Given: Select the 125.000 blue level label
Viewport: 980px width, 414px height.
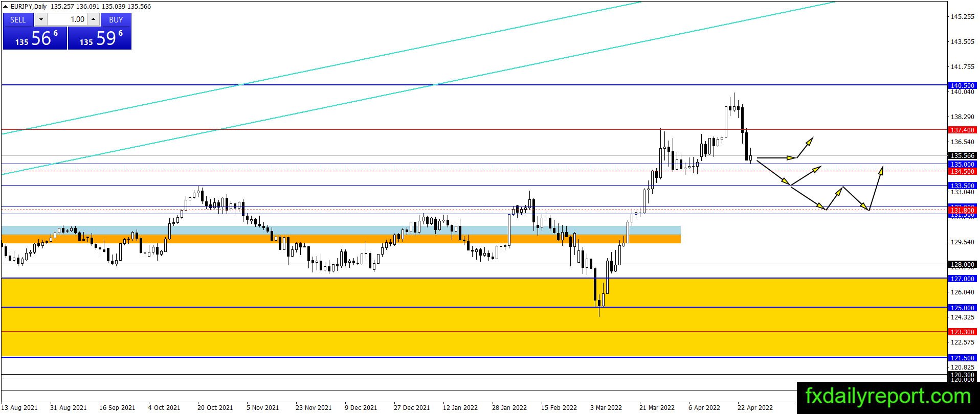Looking at the screenshot, I should tap(963, 308).
